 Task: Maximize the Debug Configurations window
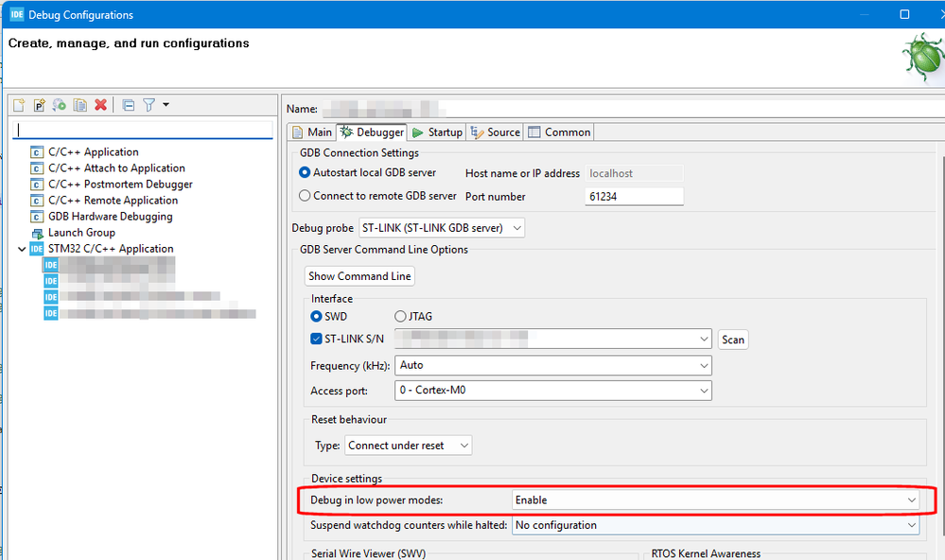point(904,14)
